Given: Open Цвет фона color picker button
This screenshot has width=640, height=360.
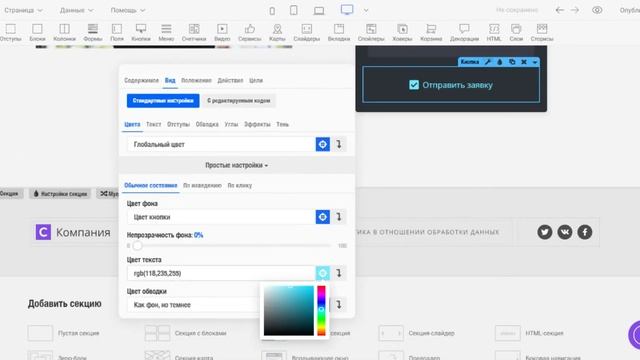Looking at the screenshot, I should tap(322, 217).
